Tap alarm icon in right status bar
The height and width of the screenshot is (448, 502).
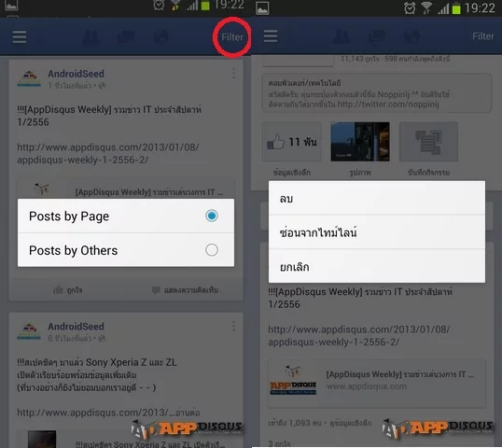[x=410, y=7]
